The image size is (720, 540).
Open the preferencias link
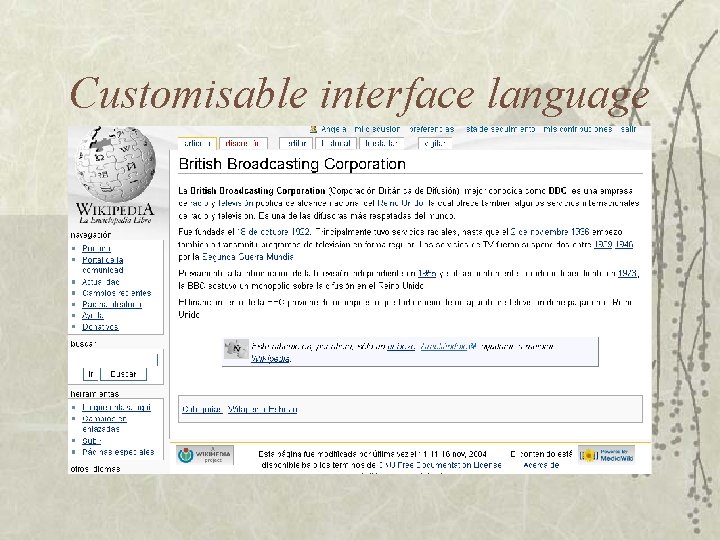point(432,129)
